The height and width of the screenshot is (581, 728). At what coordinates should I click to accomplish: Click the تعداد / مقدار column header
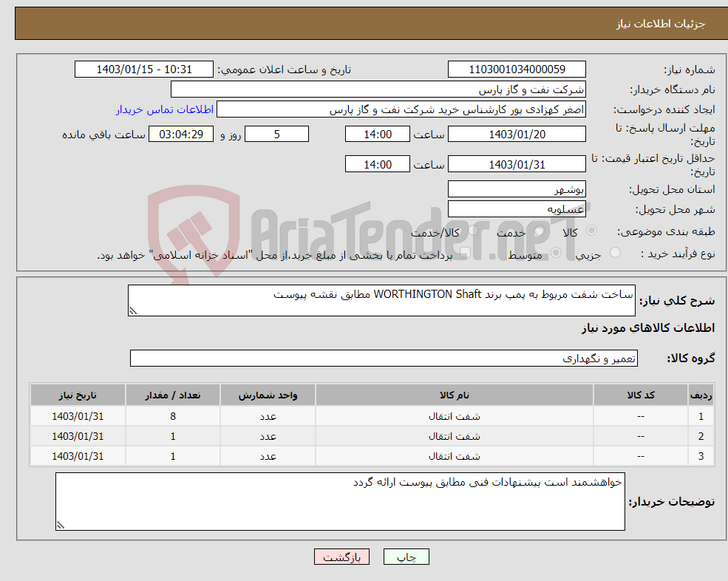tap(173, 395)
